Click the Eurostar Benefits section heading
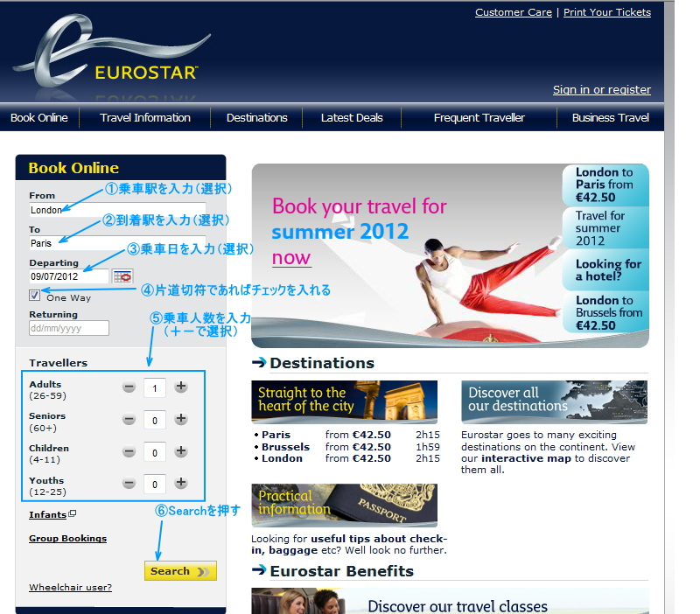Viewport: 700px width, 614px height. (x=341, y=571)
